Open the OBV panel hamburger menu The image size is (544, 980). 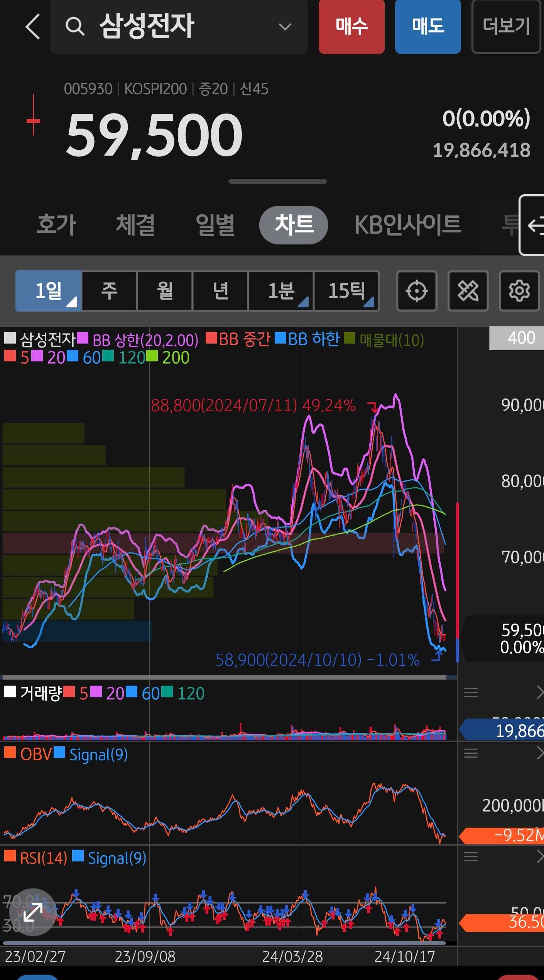tap(471, 753)
